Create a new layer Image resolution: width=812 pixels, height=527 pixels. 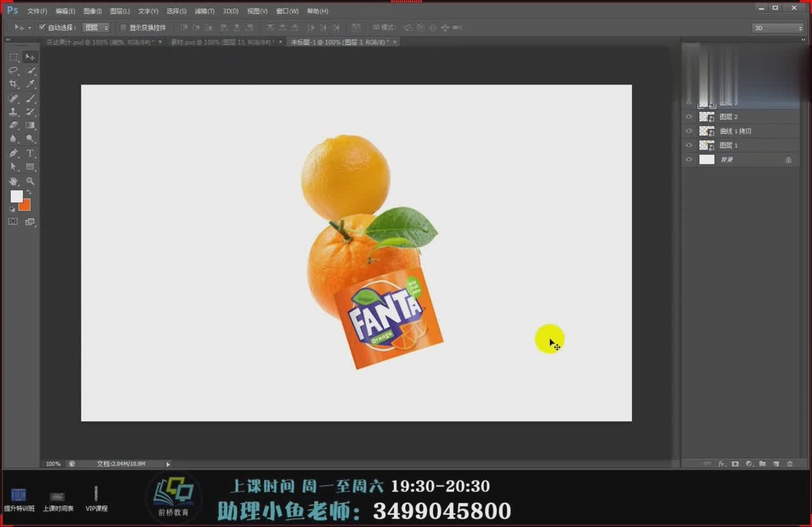coord(776,464)
